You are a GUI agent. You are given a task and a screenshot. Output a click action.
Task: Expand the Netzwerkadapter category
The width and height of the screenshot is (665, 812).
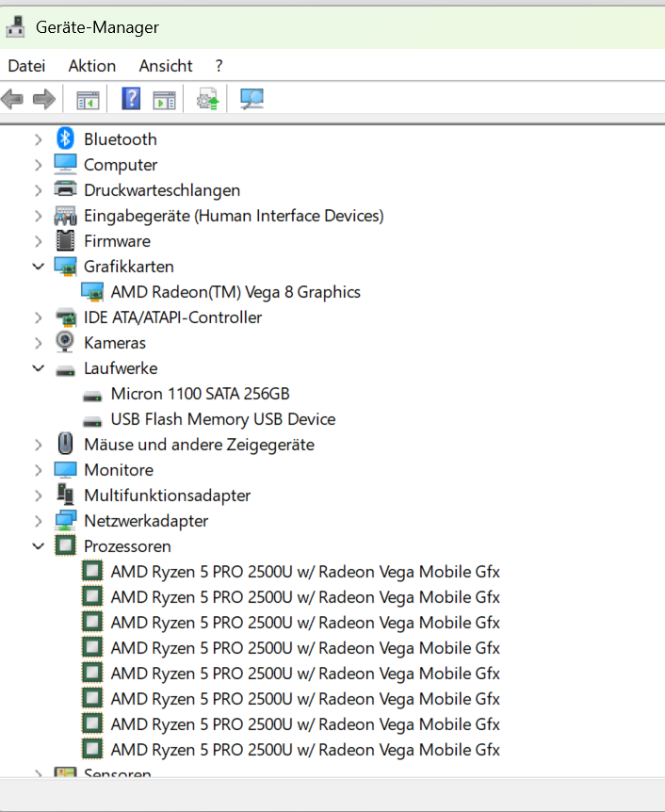[38, 520]
